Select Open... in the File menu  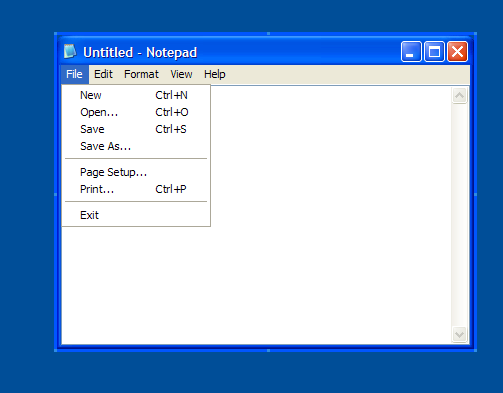click(136, 112)
